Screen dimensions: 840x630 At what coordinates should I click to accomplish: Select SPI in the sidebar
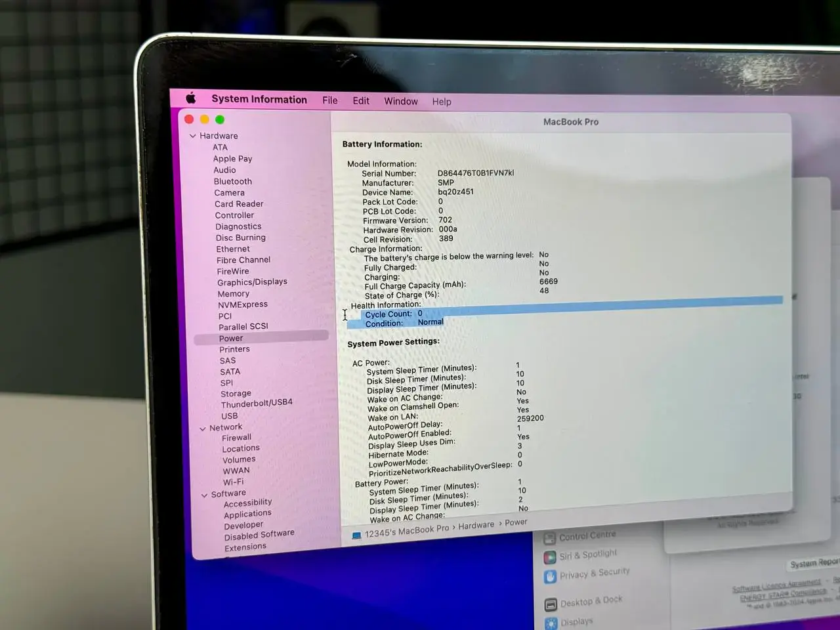(x=226, y=383)
